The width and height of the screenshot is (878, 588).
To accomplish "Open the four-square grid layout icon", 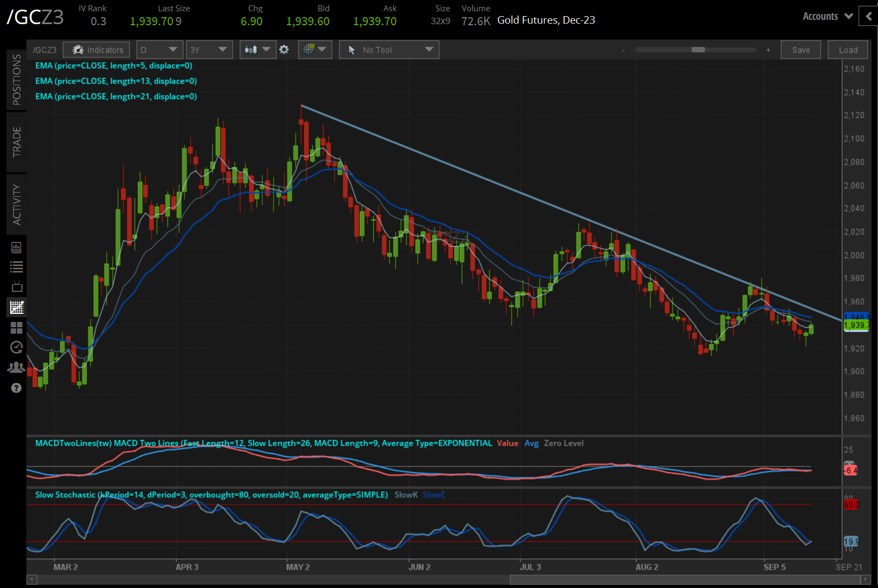I will (17, 327).
